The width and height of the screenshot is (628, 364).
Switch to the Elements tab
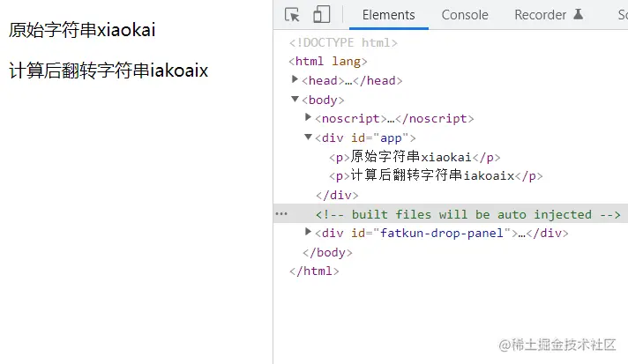coord(388,15)
